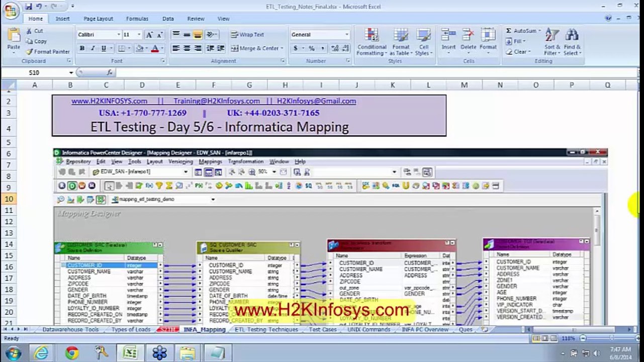Adjust the zoom slider in status bar
644x362 pixels.
tap(611, 338)
